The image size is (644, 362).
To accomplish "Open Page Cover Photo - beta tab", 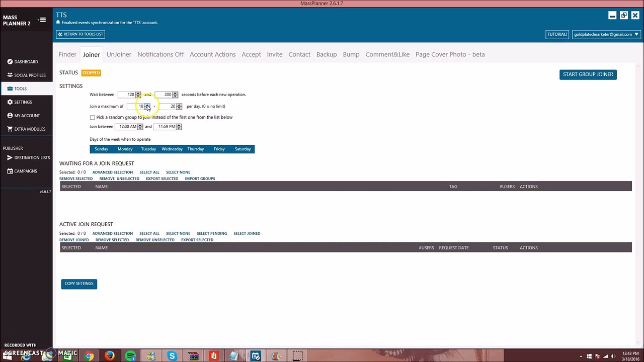I will (x=450, y=54).
